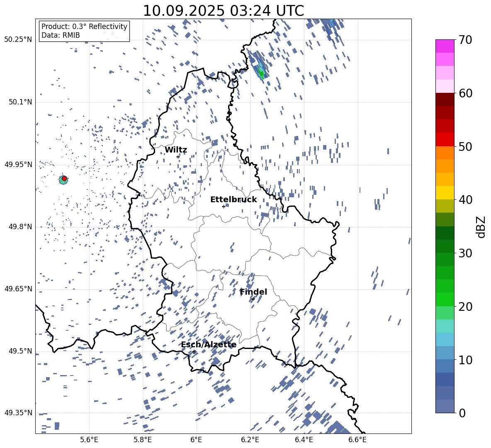
Task: Click the Wiltz city label
Action: coord(176,150)
